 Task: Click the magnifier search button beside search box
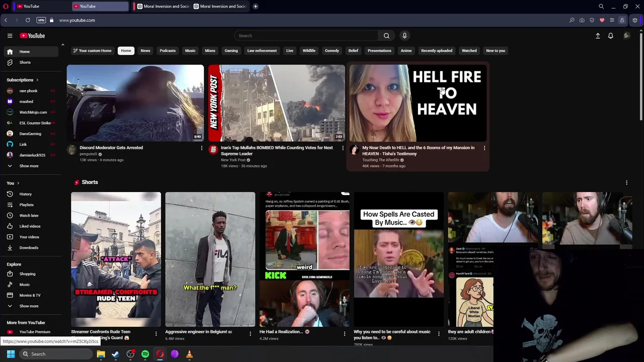386,36
